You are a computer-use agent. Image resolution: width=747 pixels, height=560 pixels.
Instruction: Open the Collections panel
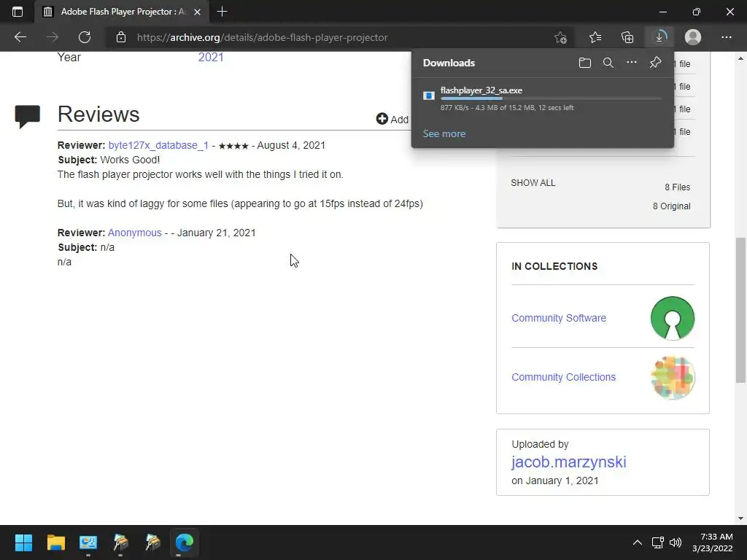(627, 37)
